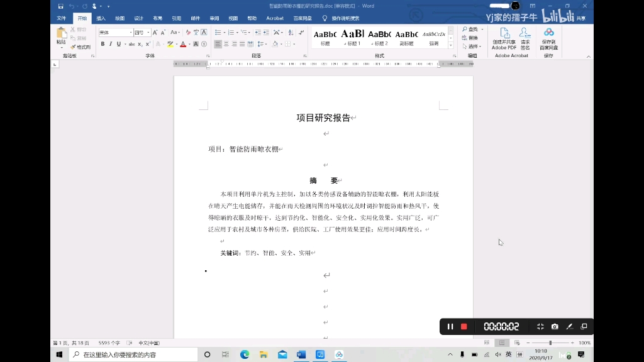Viewport: 644px width, 362px height.
Task: Apply center paragraph alignment
Action: (x=226, y=44)
